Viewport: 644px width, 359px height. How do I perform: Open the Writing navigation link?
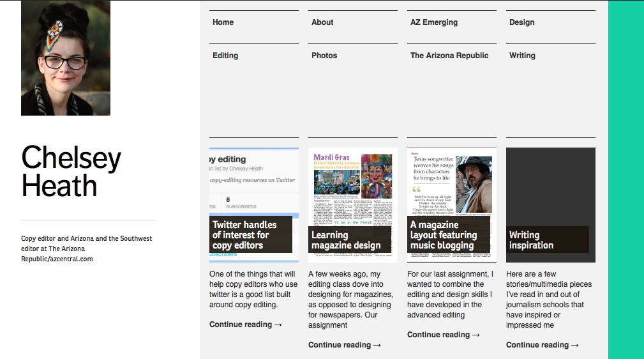[522, 56]
